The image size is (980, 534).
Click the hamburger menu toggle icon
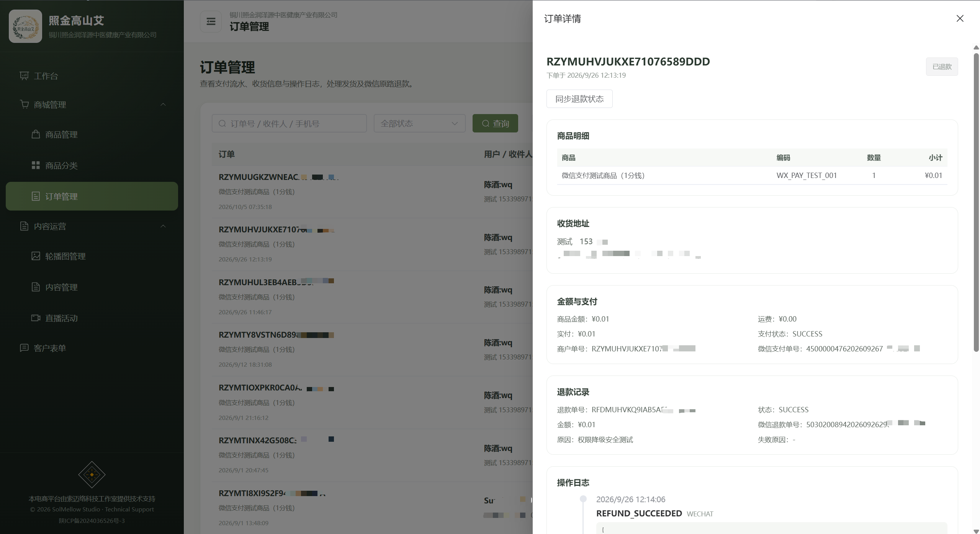tap(211, 21)
